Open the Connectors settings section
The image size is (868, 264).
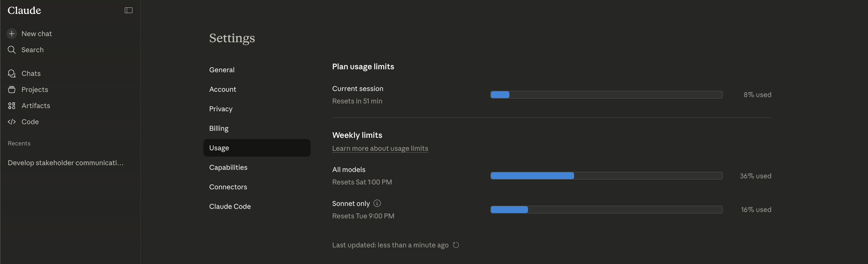pyautogui.click(x=228, y=187)
